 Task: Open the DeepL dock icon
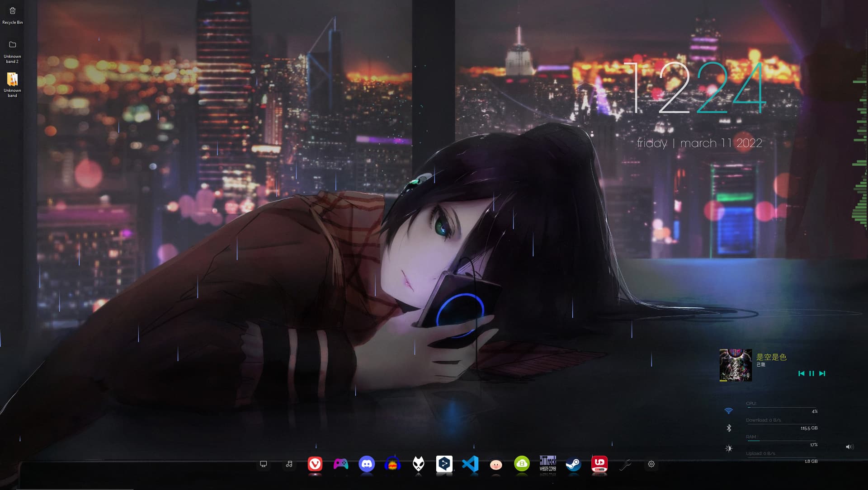pyautogui.click(x=444, y=464)
